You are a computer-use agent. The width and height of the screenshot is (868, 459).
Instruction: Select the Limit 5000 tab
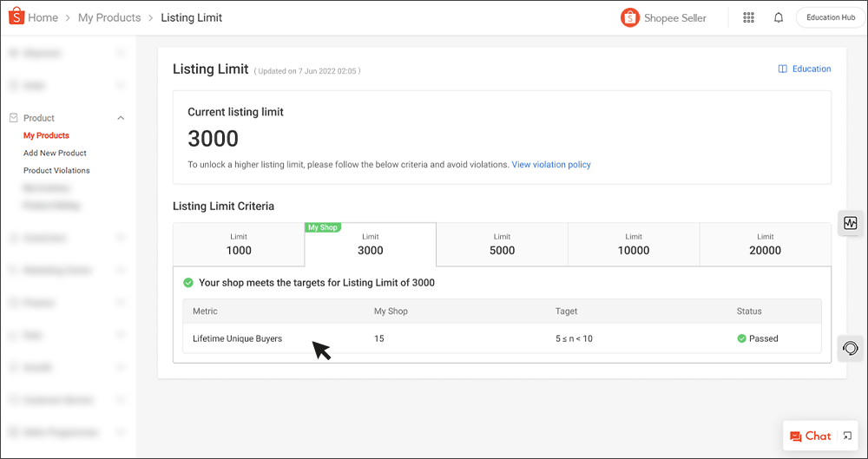pos(502,244)
